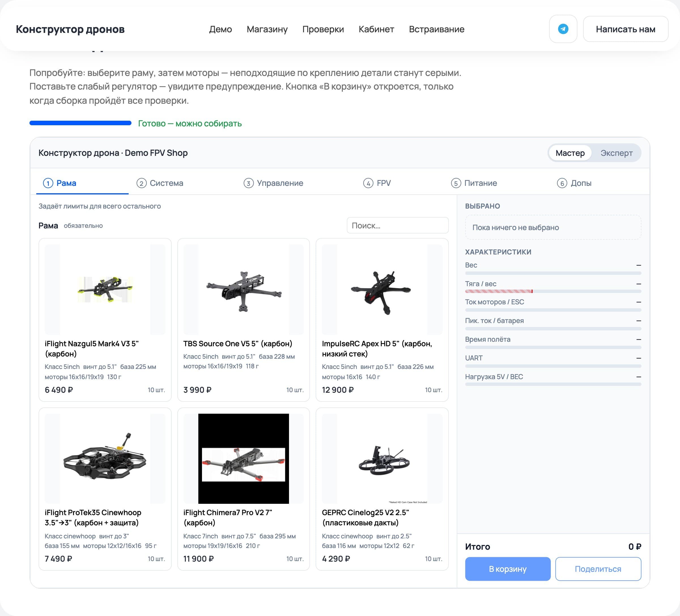680x616 pixels.
Task: Click the blue build progress bar
Action: [80, 123]
